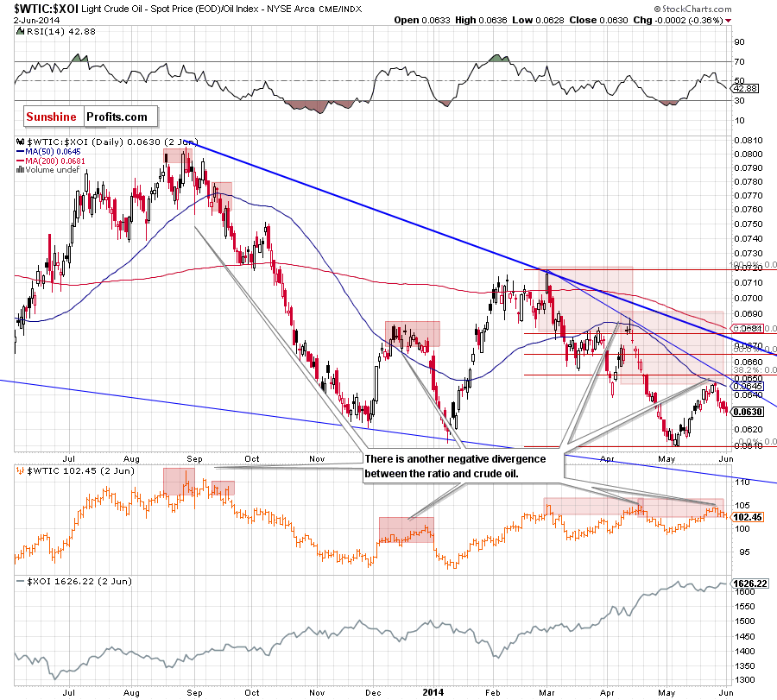Click the current ratio price tag 0.0630
This screenshot has height=700, width=777.
[748, 412]
